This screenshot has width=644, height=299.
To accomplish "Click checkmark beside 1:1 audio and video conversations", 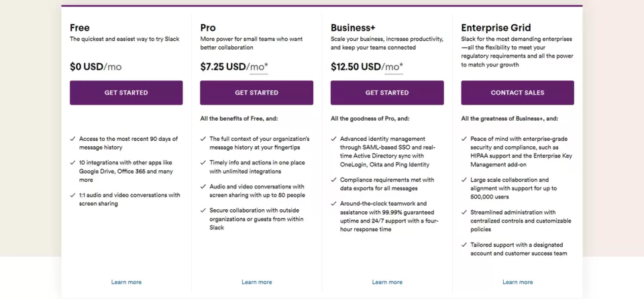I will (x=72, y=195).
